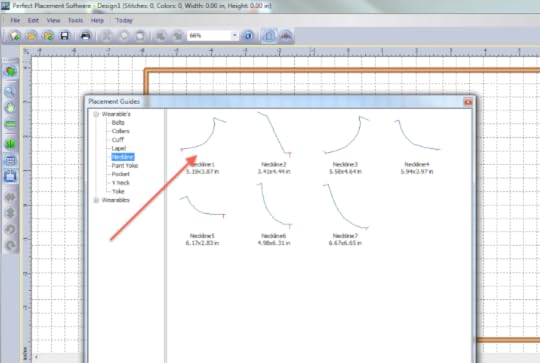
Task: Pick the Neckline2 guide thumbnail
Action: click(274, 134)
